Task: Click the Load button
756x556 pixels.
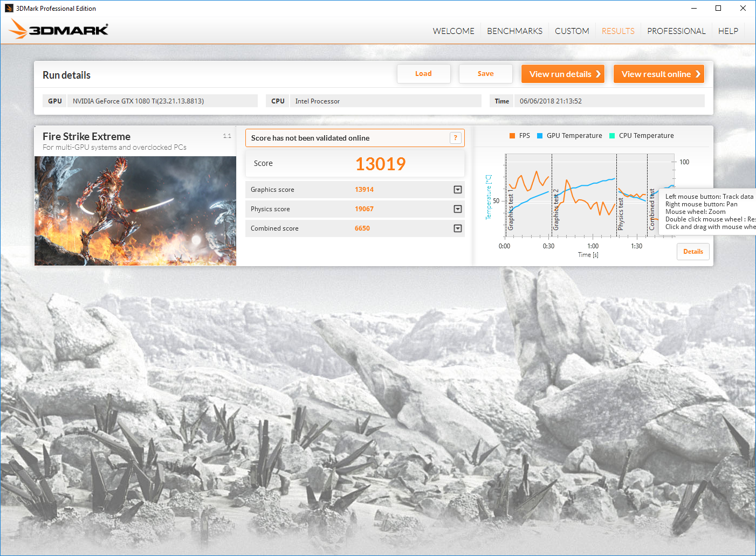Action: [424, 74]
